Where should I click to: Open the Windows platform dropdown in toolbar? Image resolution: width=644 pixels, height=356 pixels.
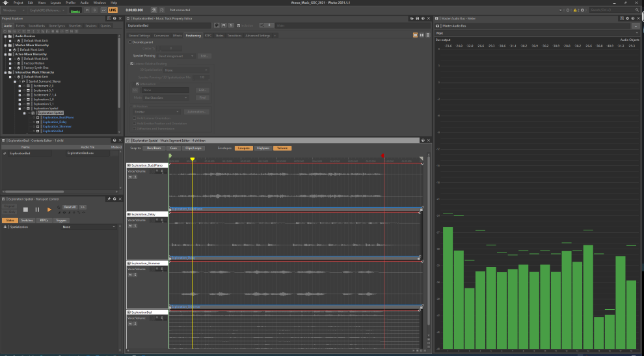(x=14, y=10)
